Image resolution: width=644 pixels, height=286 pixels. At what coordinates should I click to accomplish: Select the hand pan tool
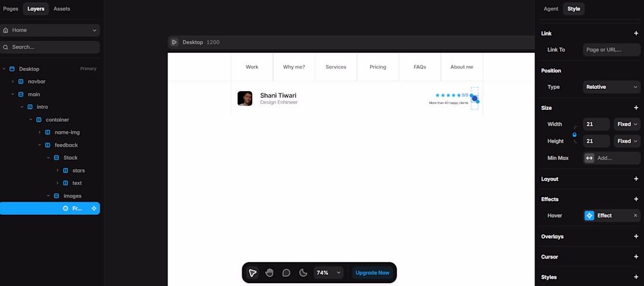pos(269,273)
